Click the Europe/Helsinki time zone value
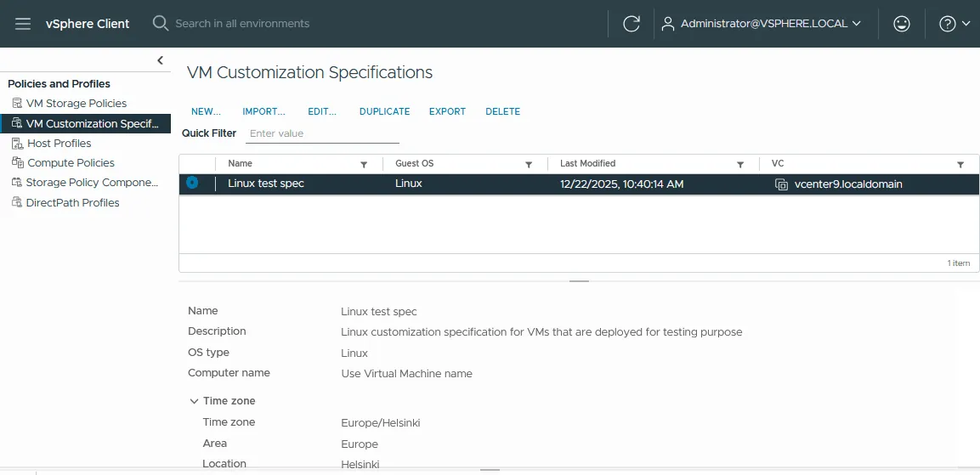980x475 pixels. click(x=381, y=423)
